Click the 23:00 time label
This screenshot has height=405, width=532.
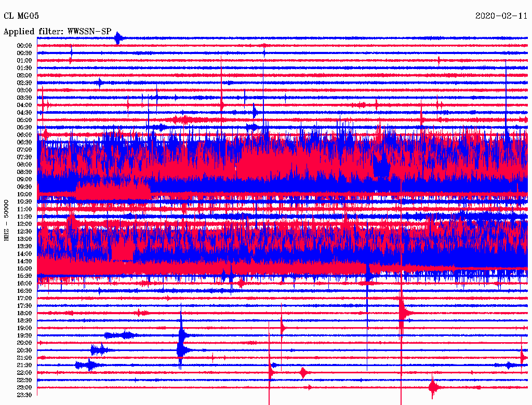click(x=24, y=388)
